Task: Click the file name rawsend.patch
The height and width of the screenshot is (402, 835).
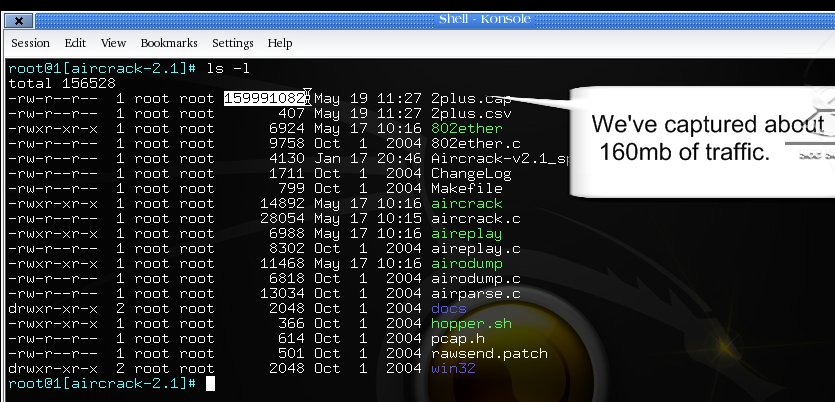Action: pos(489,354)
